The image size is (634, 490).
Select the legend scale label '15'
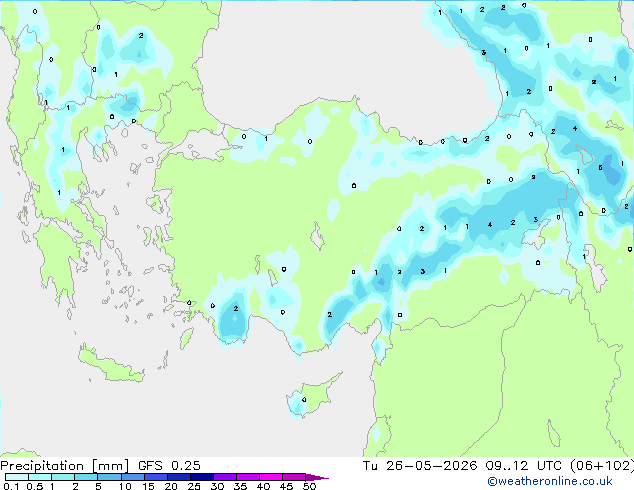(x=148, y=486)
